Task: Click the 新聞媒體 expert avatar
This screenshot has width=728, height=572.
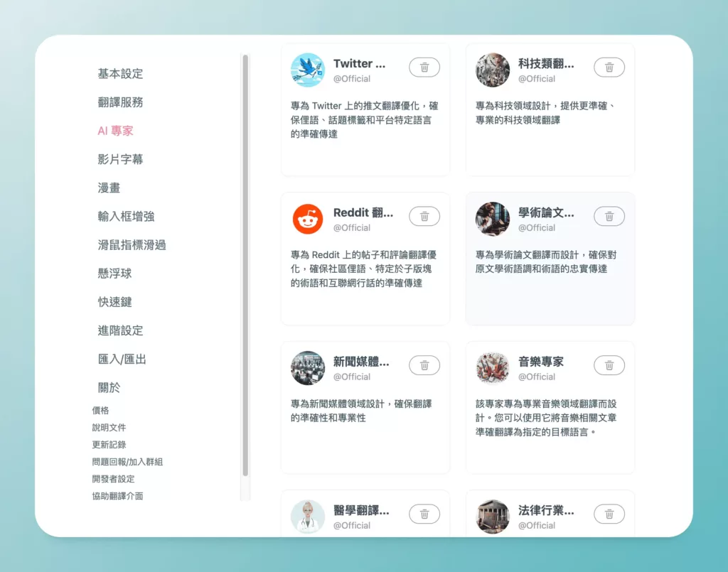Action: pos(307,368)
